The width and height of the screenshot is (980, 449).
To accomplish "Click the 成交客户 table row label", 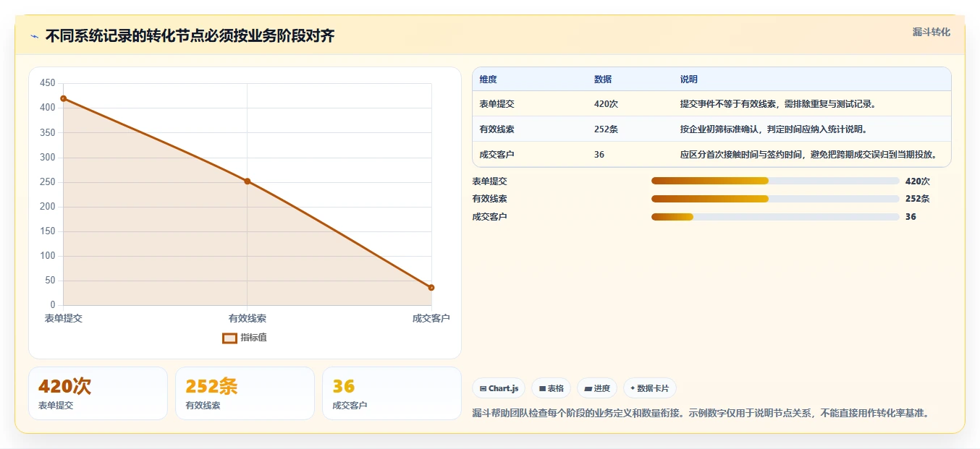I will (497, 155).
